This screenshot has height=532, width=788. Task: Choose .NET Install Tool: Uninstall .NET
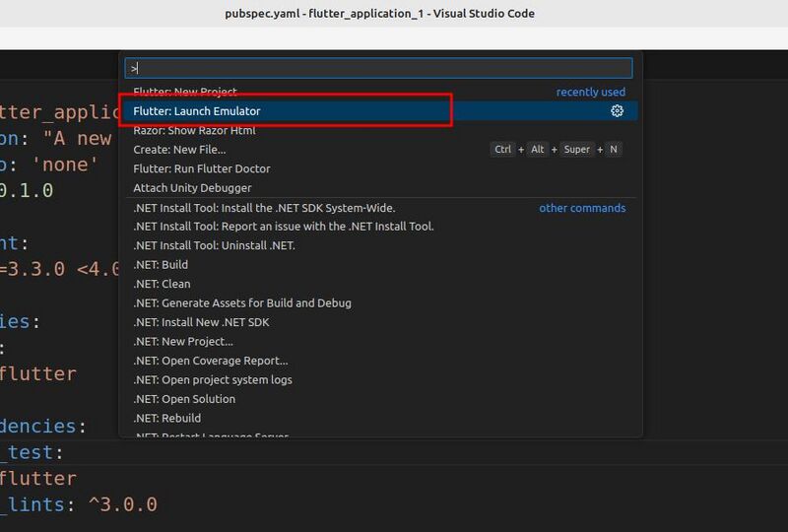point(380,245)
